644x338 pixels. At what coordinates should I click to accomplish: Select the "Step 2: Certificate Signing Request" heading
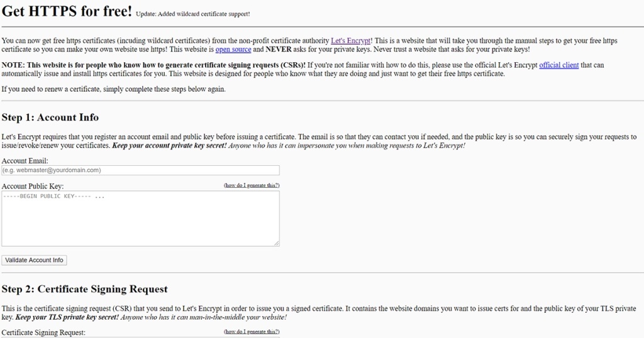point(85,289)
